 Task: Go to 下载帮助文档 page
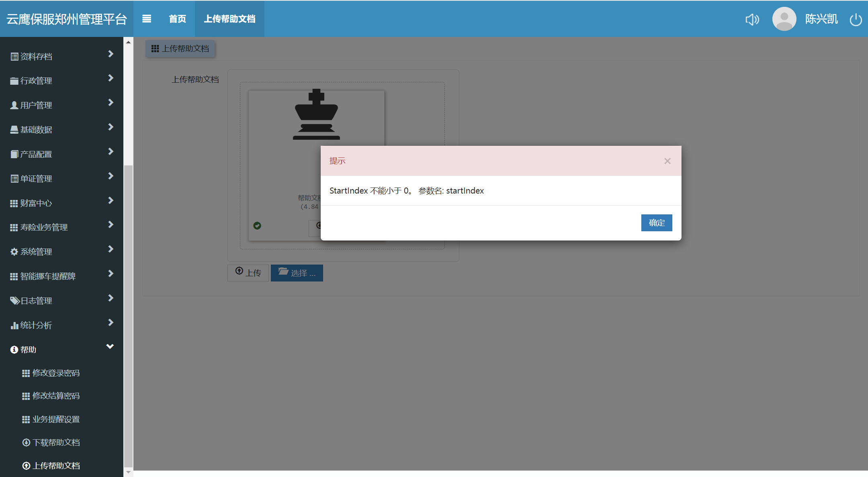pyautogui.click(x=56, y=442)
